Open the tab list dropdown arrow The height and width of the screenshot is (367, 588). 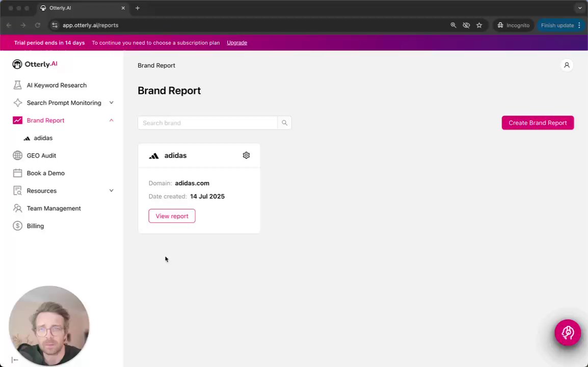point(580,8)
